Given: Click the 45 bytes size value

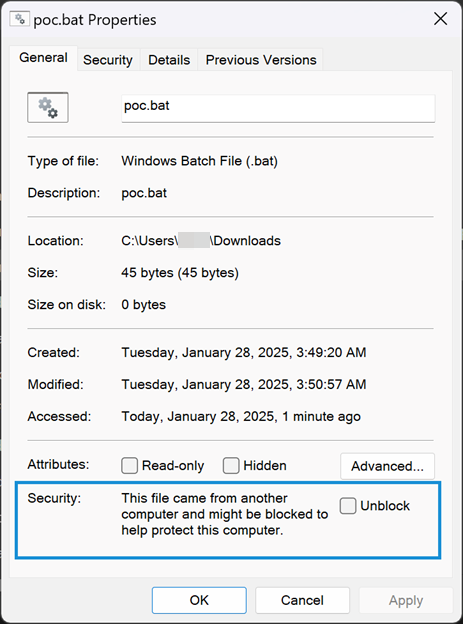Looking at the screenshot, I should 180,273.
